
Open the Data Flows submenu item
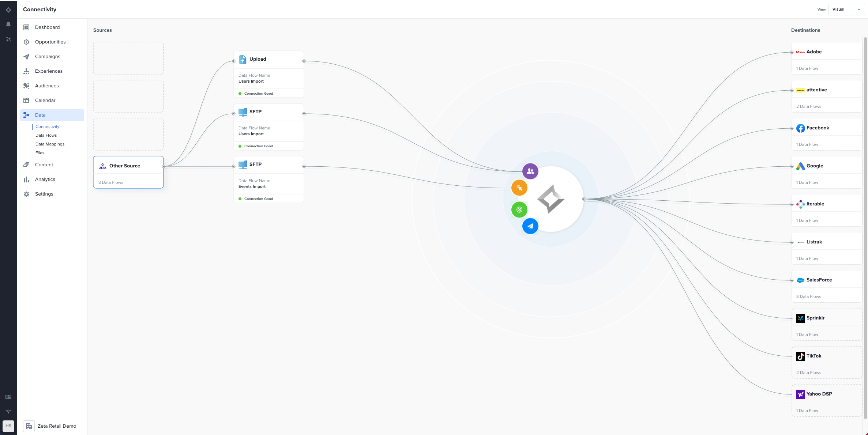[46, 135]
